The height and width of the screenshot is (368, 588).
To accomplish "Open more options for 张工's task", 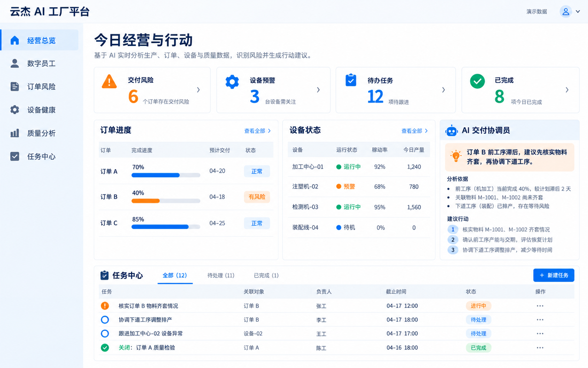I will (540, 306).
